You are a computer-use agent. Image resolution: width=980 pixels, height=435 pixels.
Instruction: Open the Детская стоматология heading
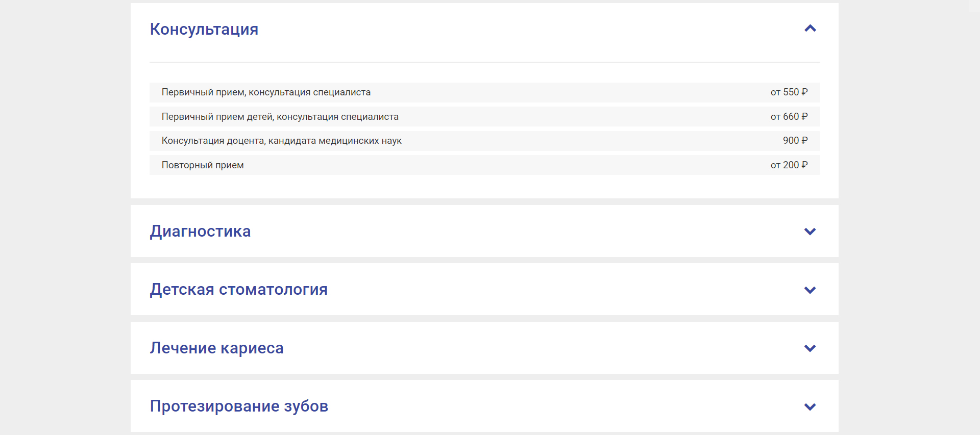point(238,290)
